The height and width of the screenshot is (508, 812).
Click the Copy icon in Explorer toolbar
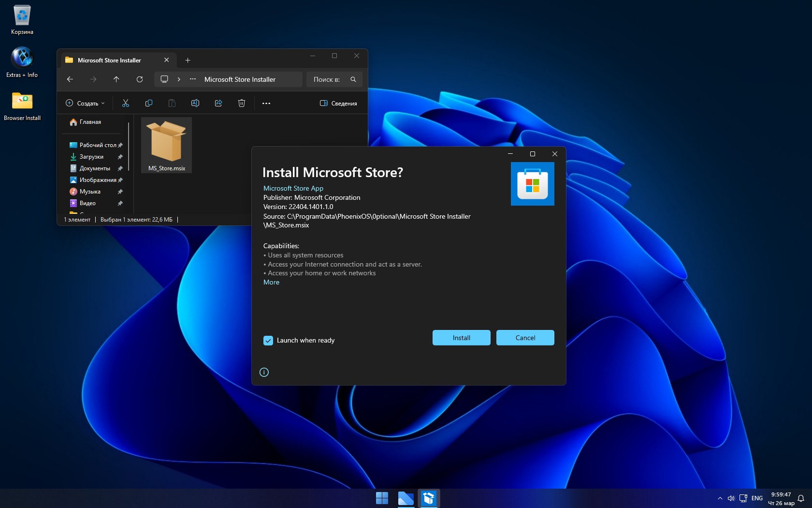[149, 103]
